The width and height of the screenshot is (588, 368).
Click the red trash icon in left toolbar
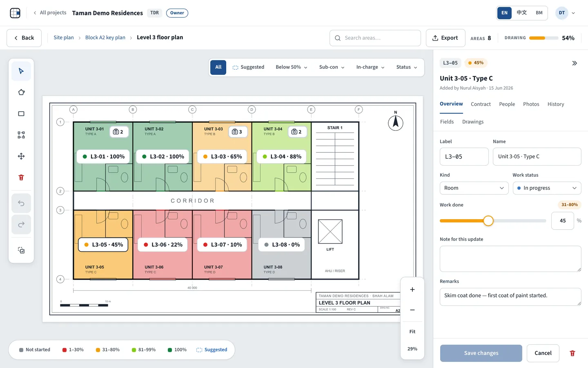tap(21, 177)
